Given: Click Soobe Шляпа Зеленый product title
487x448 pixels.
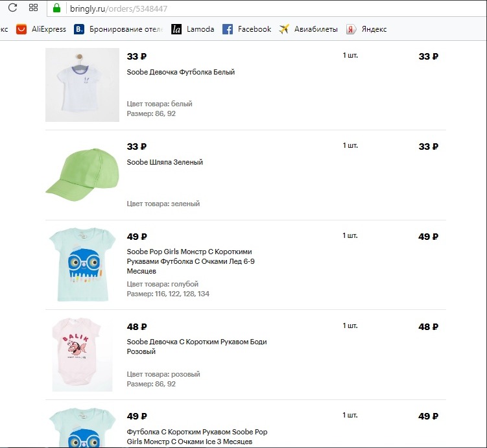Looking at the screenshot, I should [x=165, y=162].
